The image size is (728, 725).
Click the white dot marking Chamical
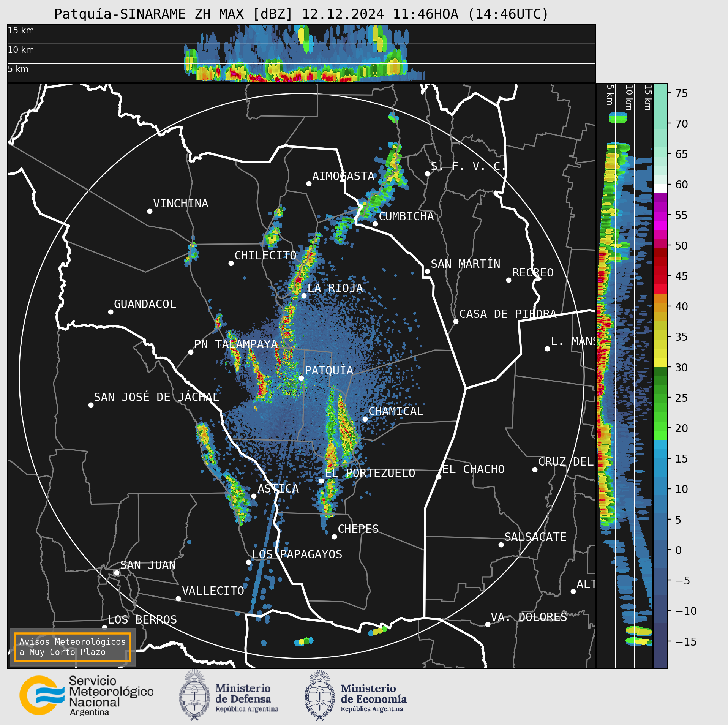[x=365, y=419]
